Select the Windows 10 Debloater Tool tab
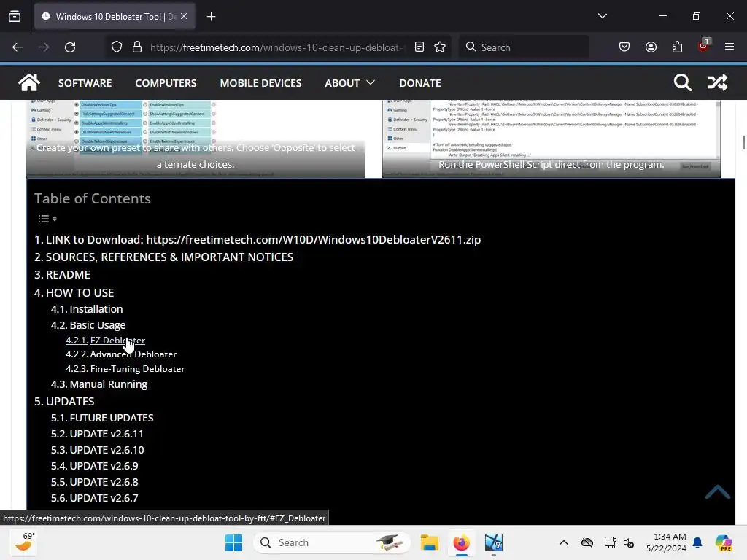Viewport: 747px width, 560px height. pos(115,17)
